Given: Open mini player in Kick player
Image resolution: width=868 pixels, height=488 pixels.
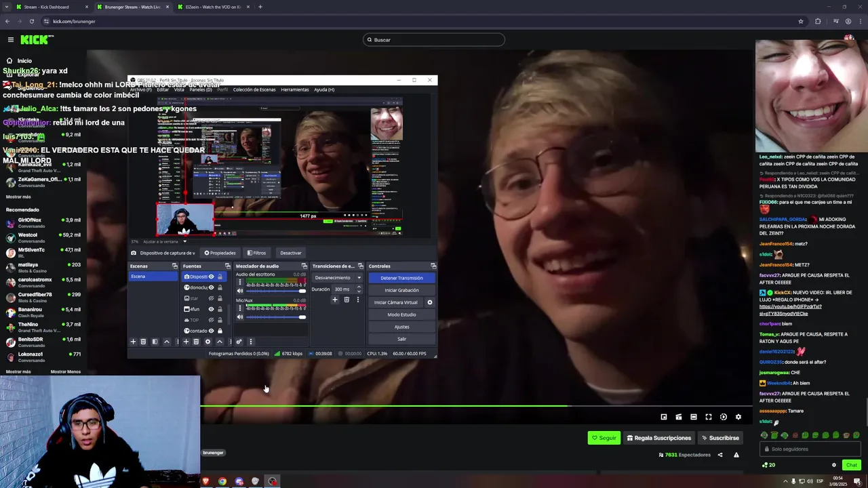Looking at the screenshot, I should [664, 417].
